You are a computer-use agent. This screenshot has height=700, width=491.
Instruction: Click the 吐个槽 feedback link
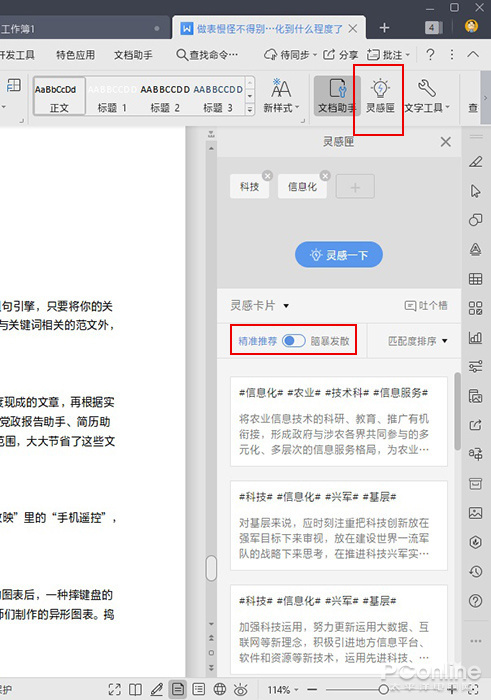[426, 306]
